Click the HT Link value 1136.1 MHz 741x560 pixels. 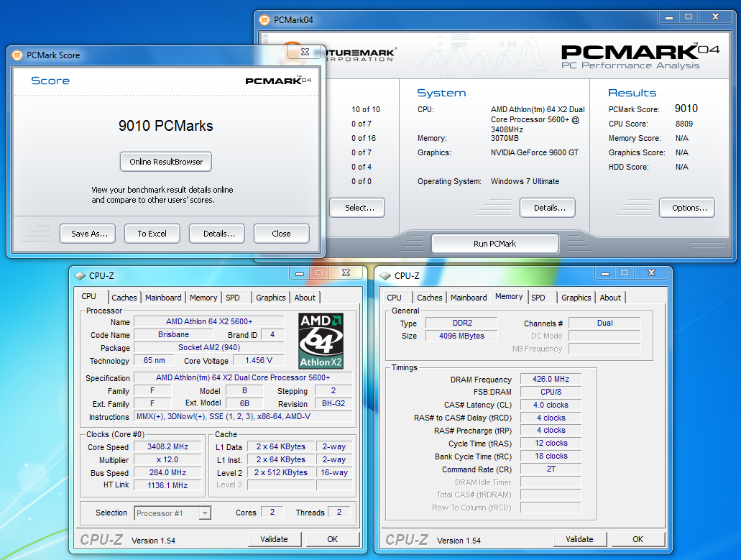(167, 485)
